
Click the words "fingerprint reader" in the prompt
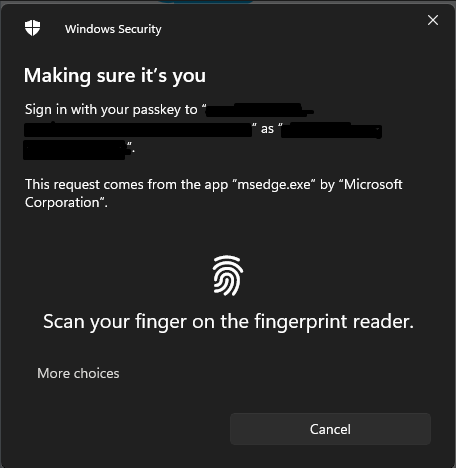tap(334, 322)
